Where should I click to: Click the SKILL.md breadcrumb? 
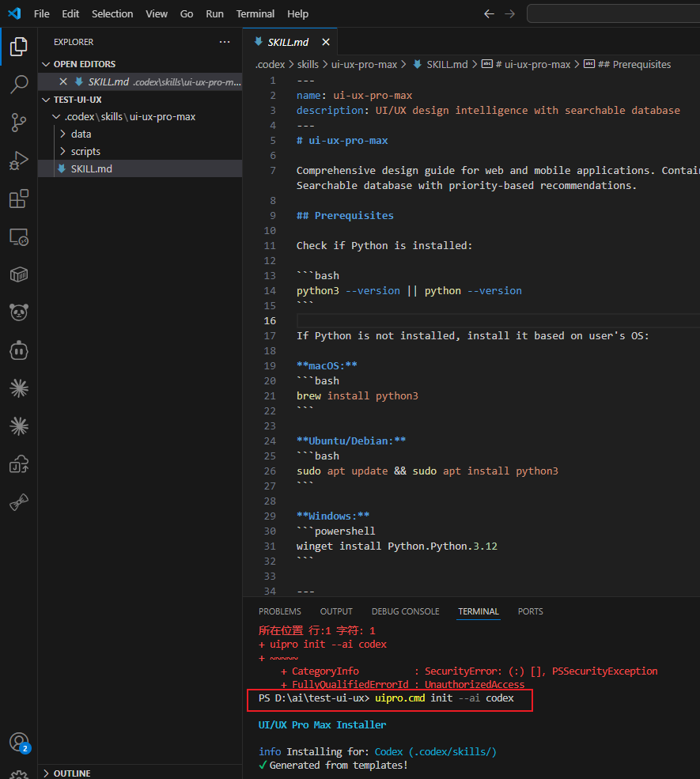pos(441,65)
